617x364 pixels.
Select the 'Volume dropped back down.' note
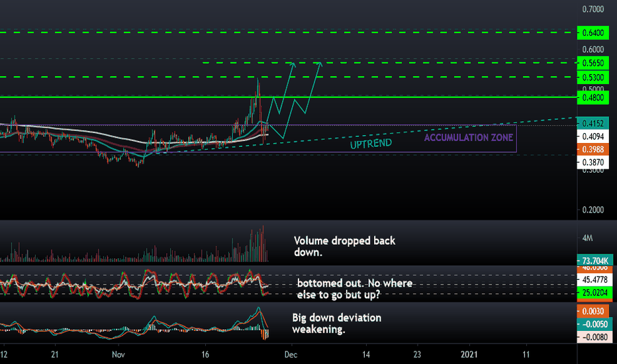345,246
